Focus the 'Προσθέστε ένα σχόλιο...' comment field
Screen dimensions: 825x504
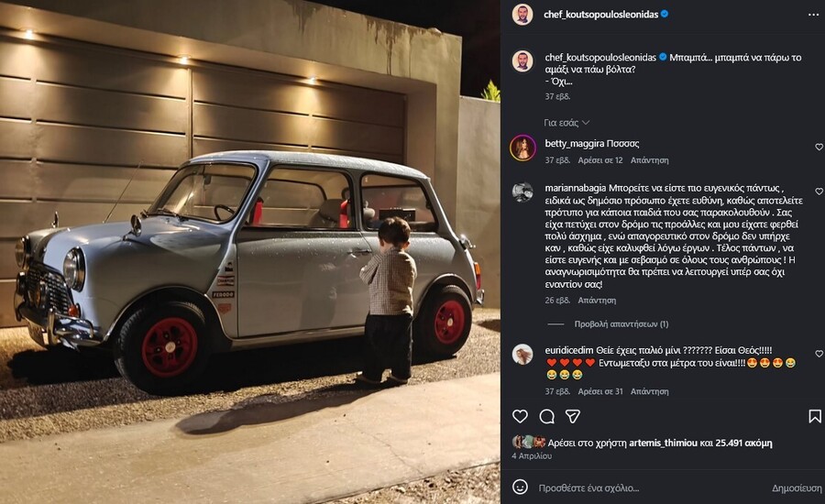pos(647,488)
